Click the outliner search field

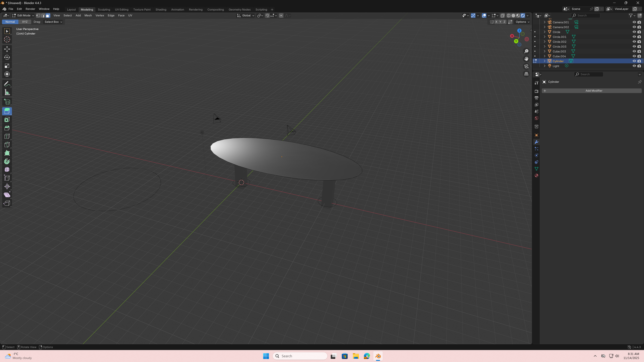pos(585,15)
